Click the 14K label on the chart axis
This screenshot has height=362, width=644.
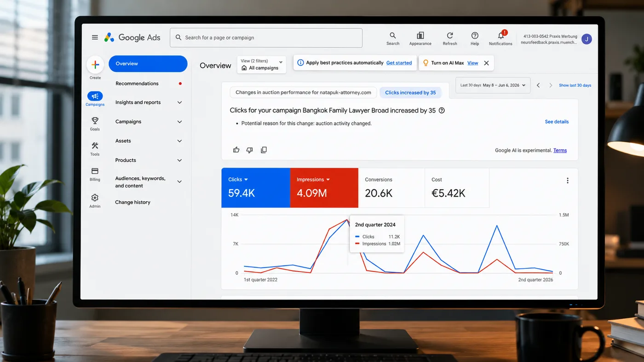235,215
